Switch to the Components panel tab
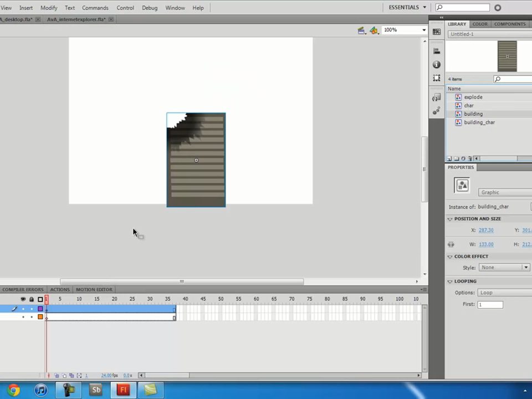 [x=510, y=24]
